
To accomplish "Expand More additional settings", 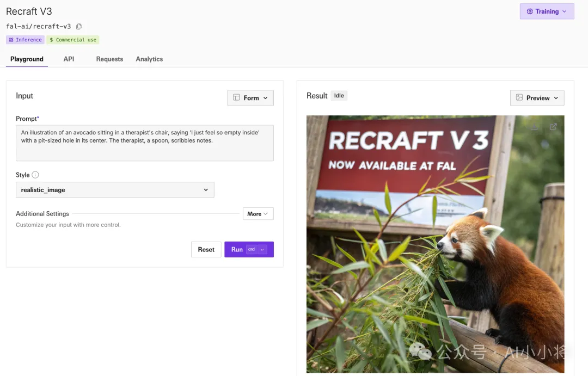I will pos(258,214).
